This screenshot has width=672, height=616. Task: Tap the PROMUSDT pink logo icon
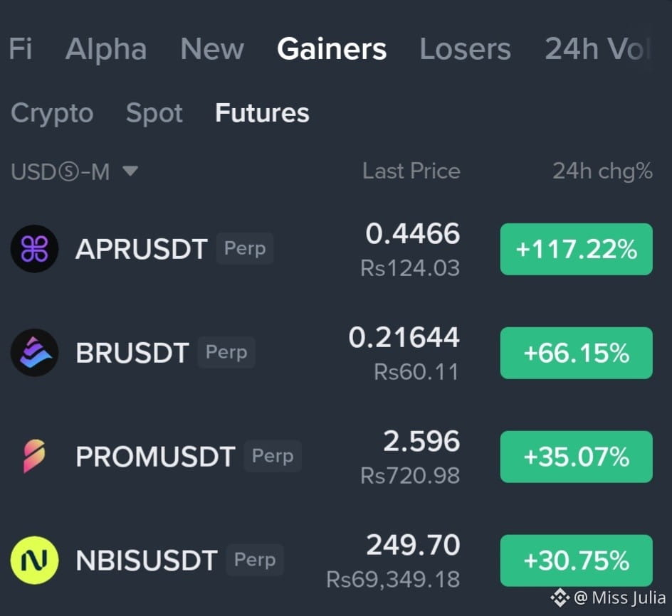coord(34,456)
